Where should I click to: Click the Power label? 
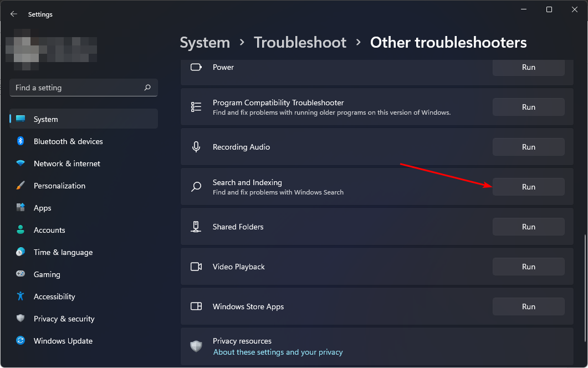(223, 67)
